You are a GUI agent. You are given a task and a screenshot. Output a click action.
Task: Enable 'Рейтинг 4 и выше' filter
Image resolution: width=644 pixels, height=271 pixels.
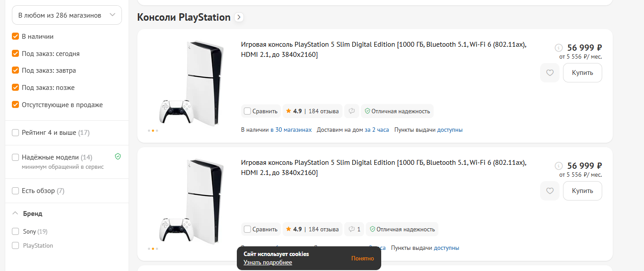click(x=15, y=133)
